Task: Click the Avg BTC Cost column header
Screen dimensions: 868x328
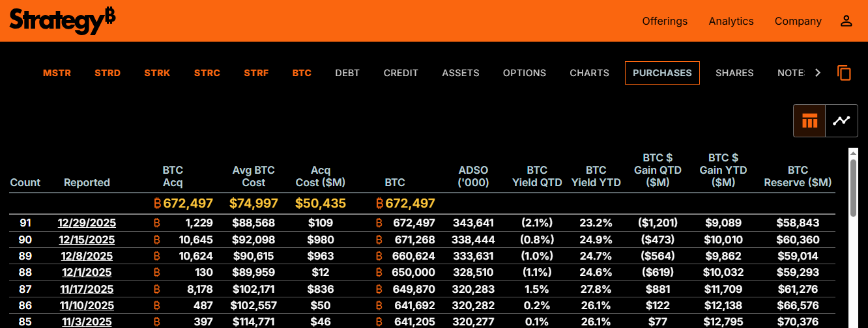Action: (x=253, y=176)
